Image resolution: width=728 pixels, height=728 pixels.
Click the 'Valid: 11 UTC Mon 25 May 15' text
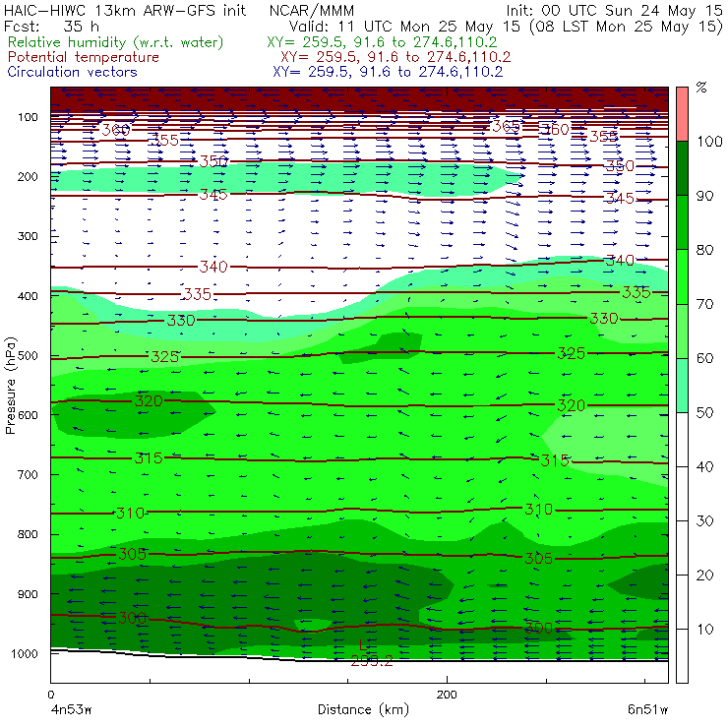(x=404, y=26)
